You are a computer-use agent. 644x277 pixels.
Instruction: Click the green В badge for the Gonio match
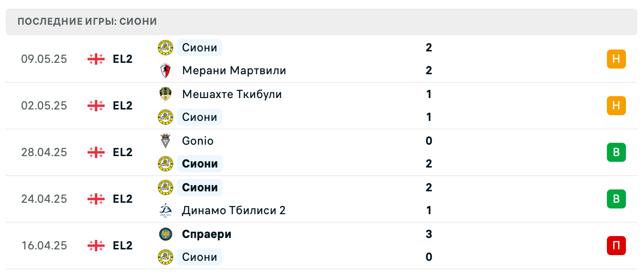tap(616, 152)
